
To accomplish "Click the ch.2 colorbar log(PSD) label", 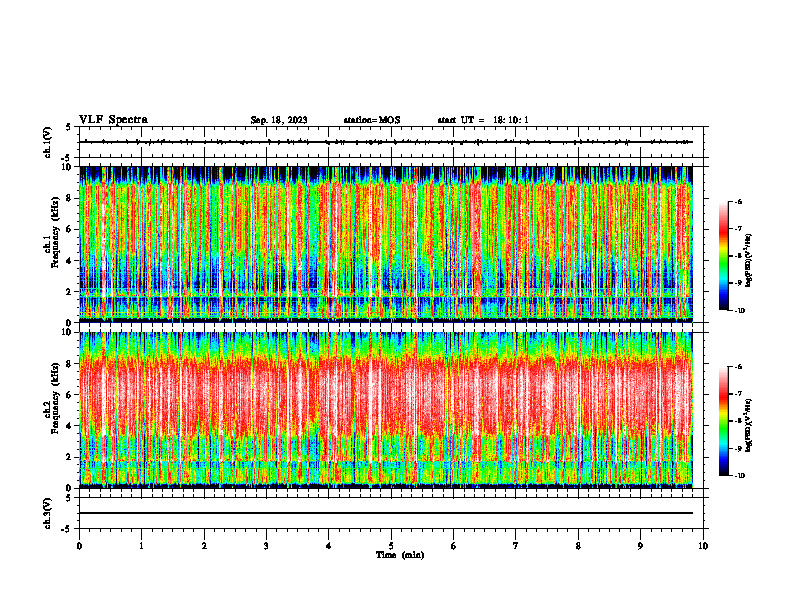I will point(749,425).
